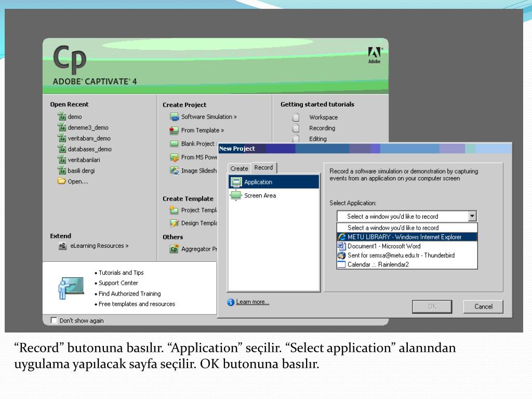
Task: Click the deneme3_demo file icon
Action: point(62,128)
